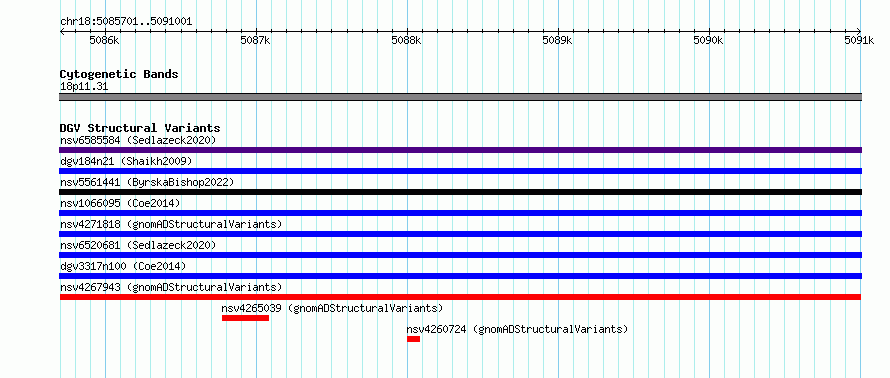Viewport: 890px width, 378px height.
Task: Select the blue nsv1066095 variant bar
Action: click(460, 213)
